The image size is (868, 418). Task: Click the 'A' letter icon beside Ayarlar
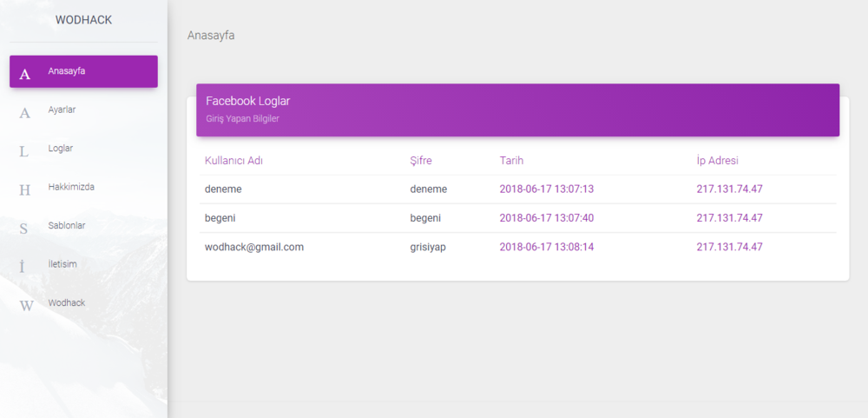pyautogui.click(x=25, y=113)
